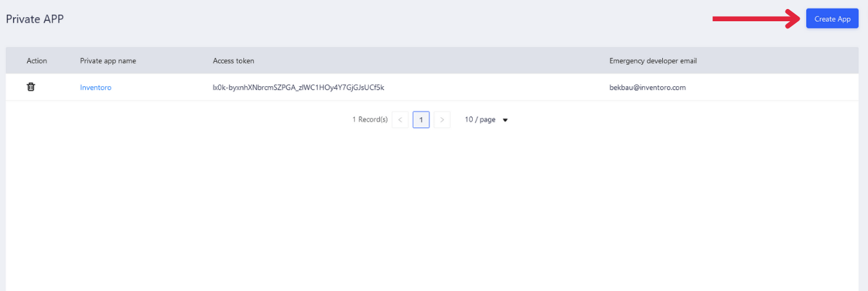Click the Create App button
868x291 pixels.
pos(832,19)
